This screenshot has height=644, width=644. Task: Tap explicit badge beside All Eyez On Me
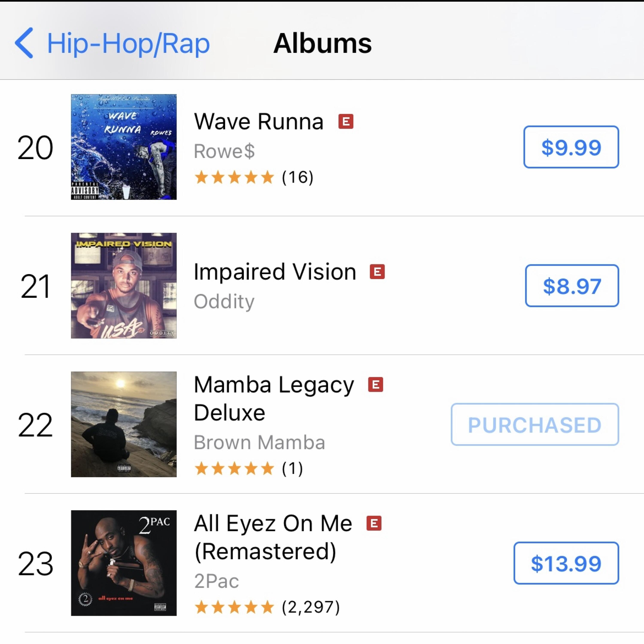point(374,523)
